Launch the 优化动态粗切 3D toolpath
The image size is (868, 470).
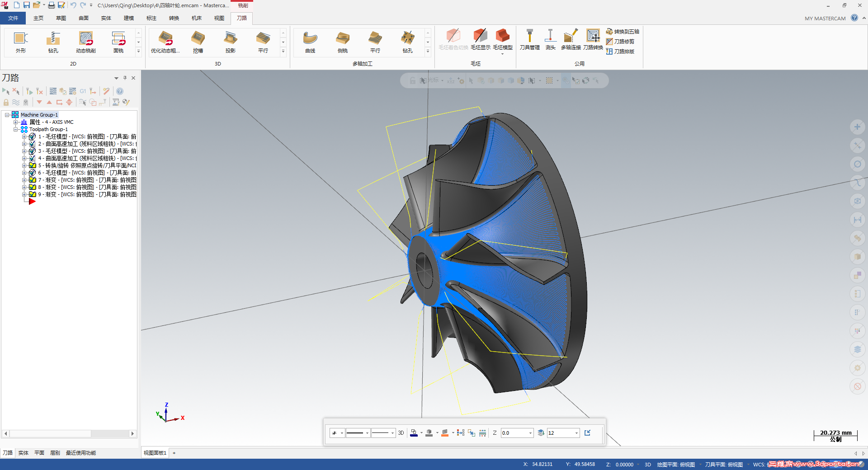pyautogui.click(x=165, y=42)
